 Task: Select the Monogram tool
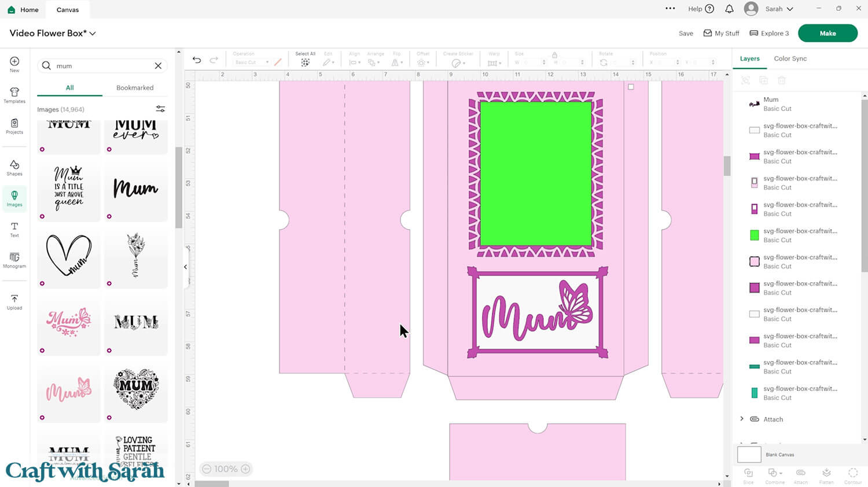14,260
